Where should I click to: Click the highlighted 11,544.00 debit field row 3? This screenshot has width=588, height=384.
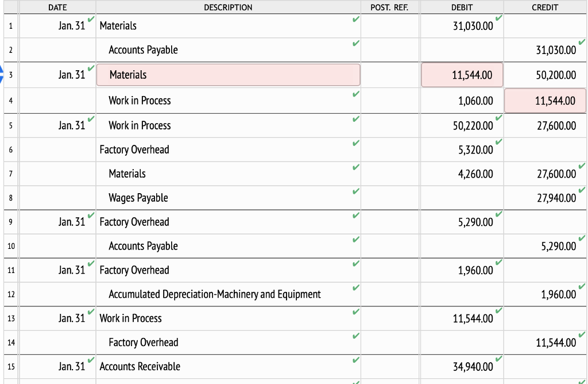(462, 75)
